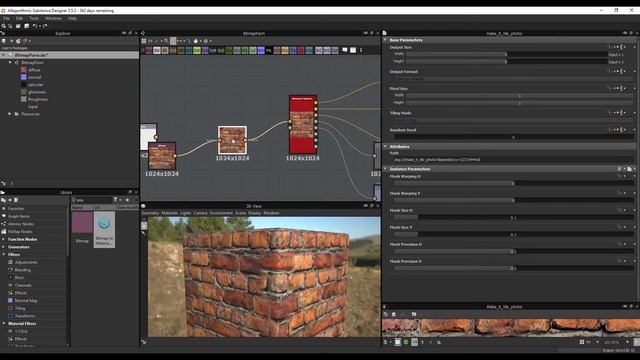Image resolution: width=640 pixels, height=360 pixels.
Task: Open the Materials menu in 3D View
Action: (x=169, y=213)
